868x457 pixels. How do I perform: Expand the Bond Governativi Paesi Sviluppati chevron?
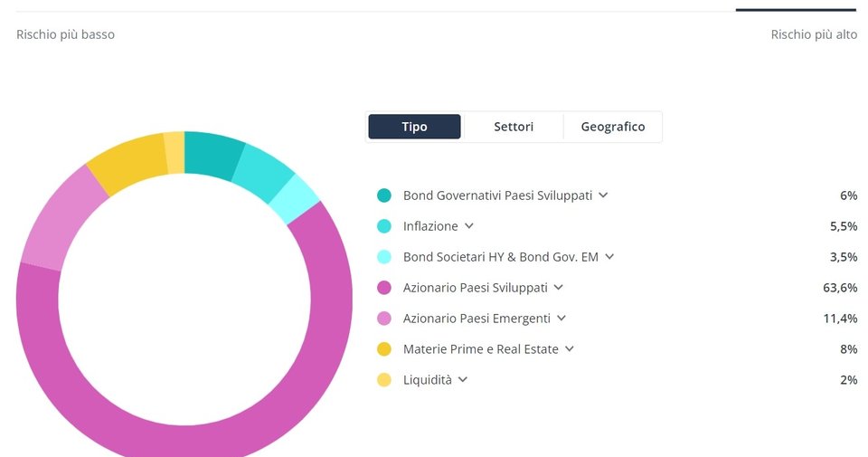[x=603, y=195]
